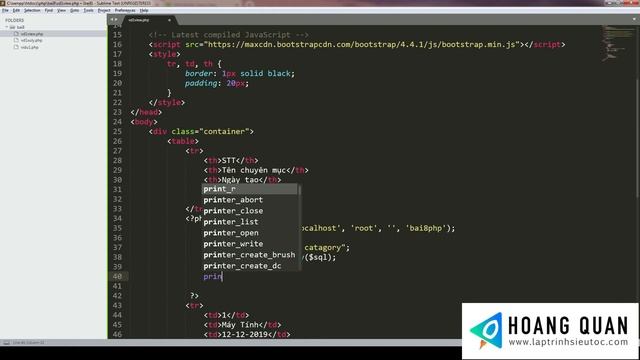Choose print_r from autocomplete list

[x=250, y=189]
